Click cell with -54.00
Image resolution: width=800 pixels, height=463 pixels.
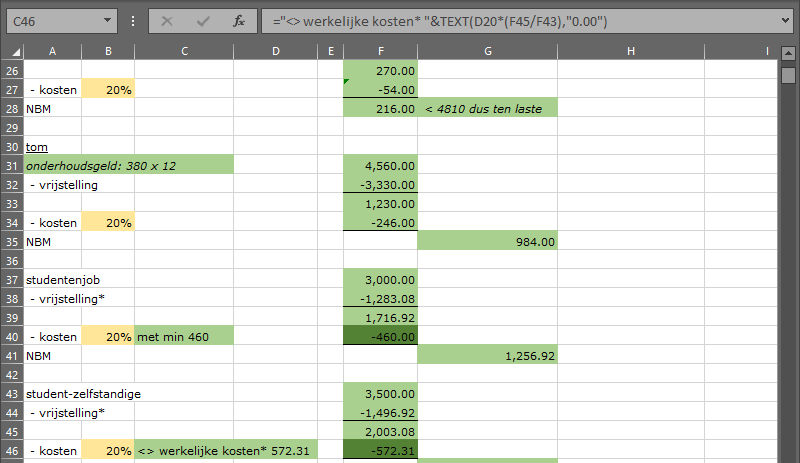(381, 90)
